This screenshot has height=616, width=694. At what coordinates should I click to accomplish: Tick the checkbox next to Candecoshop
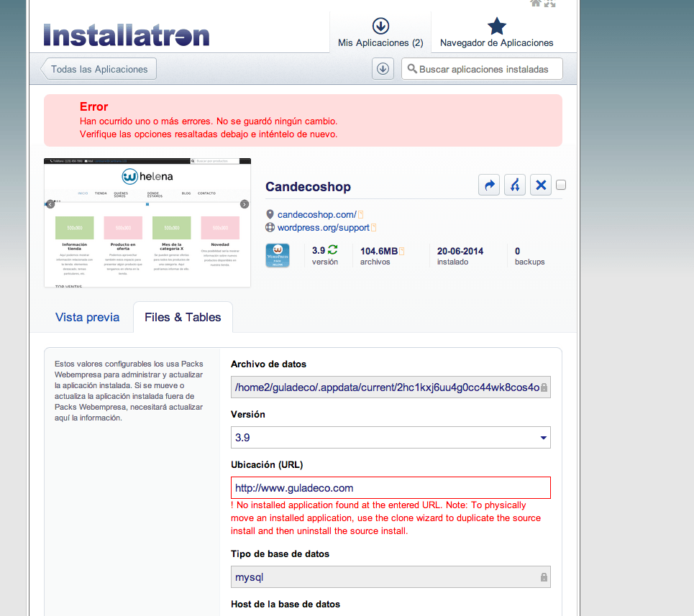561,185
